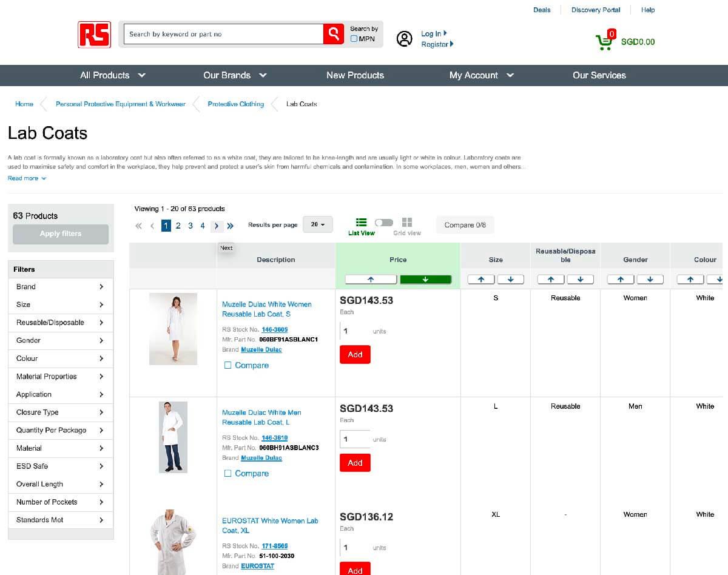728x575 pixels.
Task: Check the MPN search checkbox
Action: (x=354, y=39)
